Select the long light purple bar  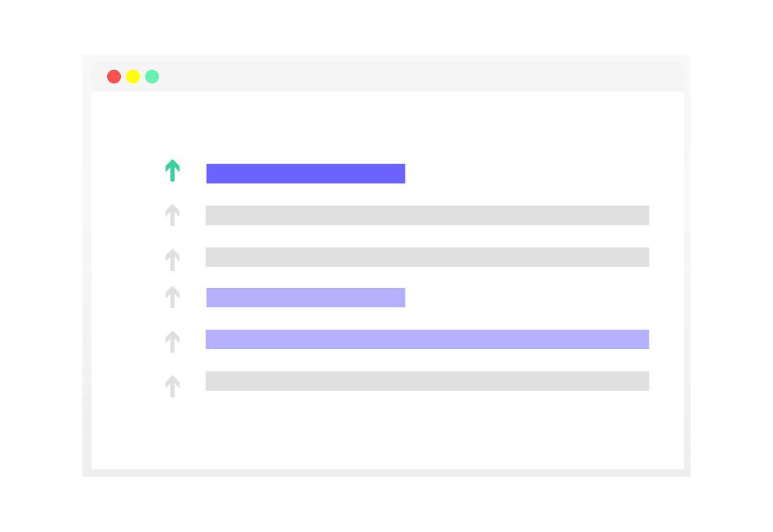pos(427,340)
